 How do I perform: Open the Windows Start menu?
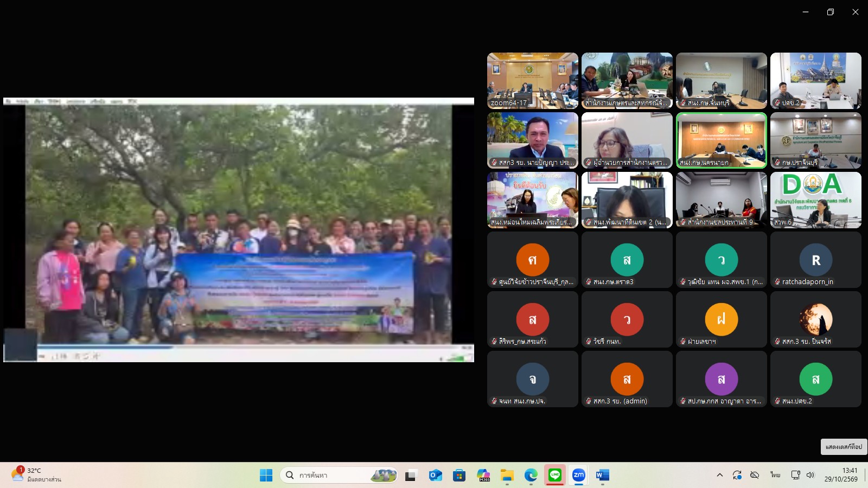[x=266, y=476]
